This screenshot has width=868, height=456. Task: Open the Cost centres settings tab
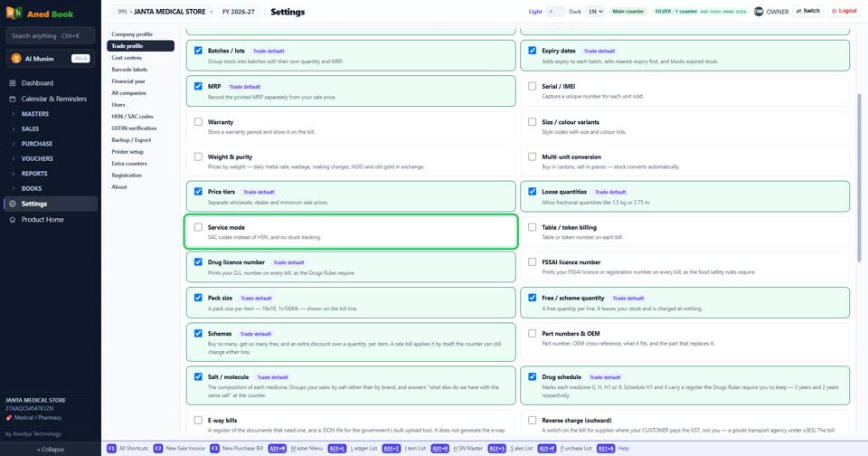coord(141,58)
